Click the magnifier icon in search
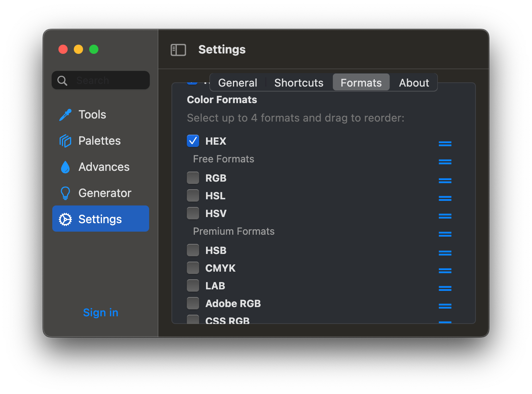Image resolution: width=532 pixels, height=394 pixels. (62, 80)
